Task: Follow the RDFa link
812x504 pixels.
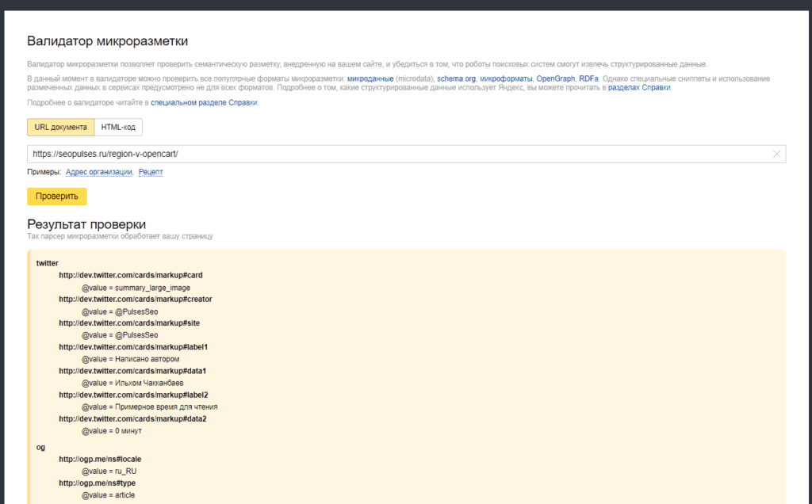Action: (x=589, y=78)
